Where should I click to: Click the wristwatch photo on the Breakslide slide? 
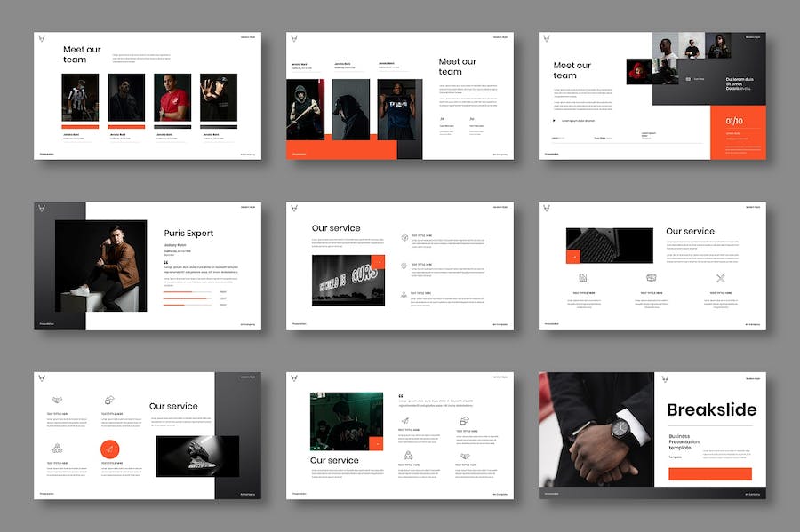tap(595, 429)
